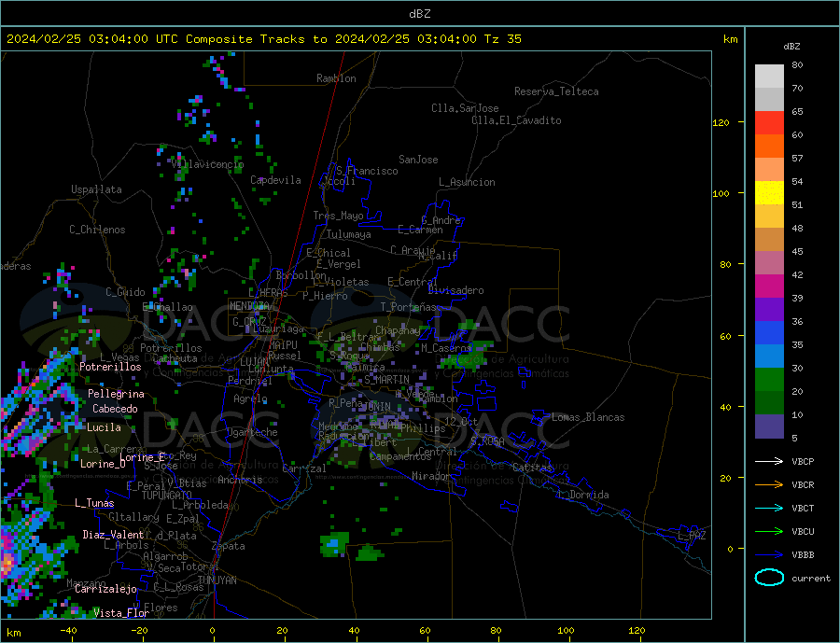This screenshot has height=643, width=840.
Task: Select the yellow 51-54 dBZ swatch
Action: tap(769, 193)
